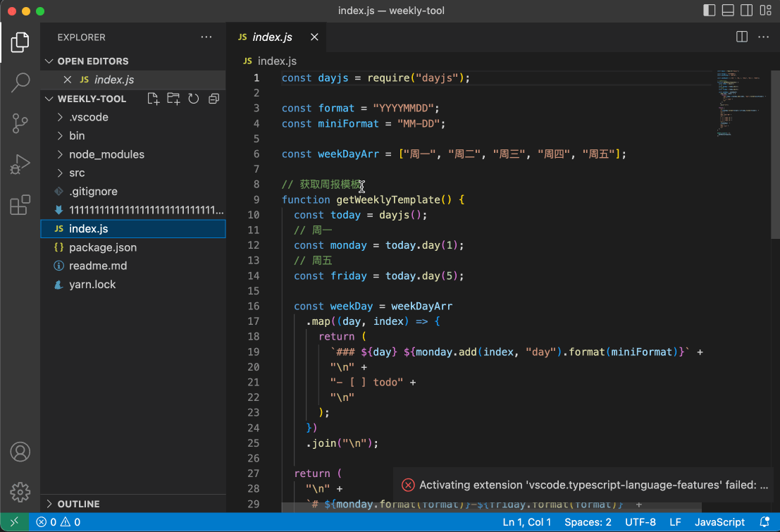The image size is (780, 532).
Task: Select index.js in the file tree
Action: click(133, 228)
